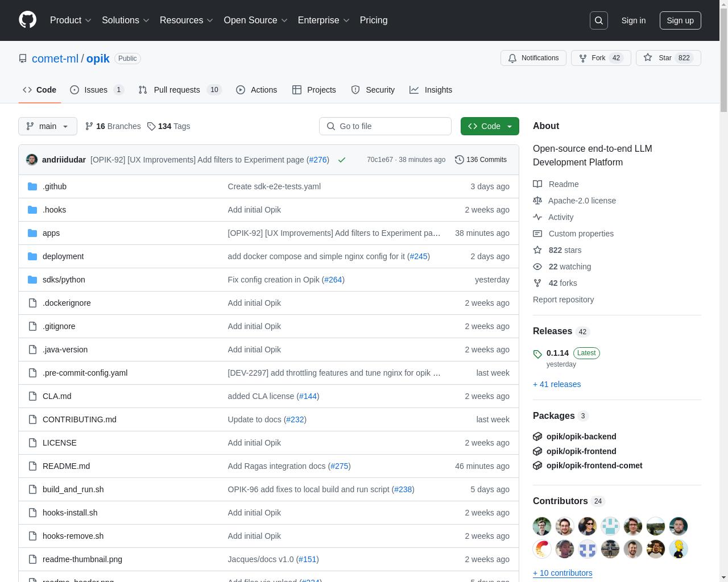Switch to the Issues tab
The width and height of the screenshot is (728, 582).
97,90
